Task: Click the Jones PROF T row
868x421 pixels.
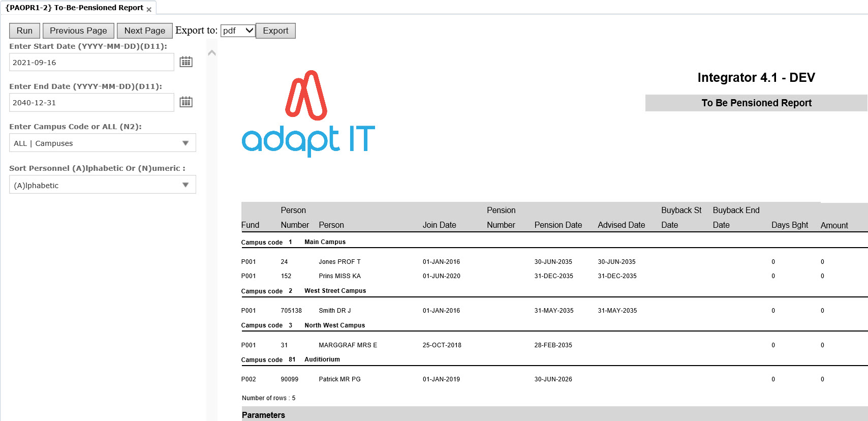Action: (x=339, y=262)
